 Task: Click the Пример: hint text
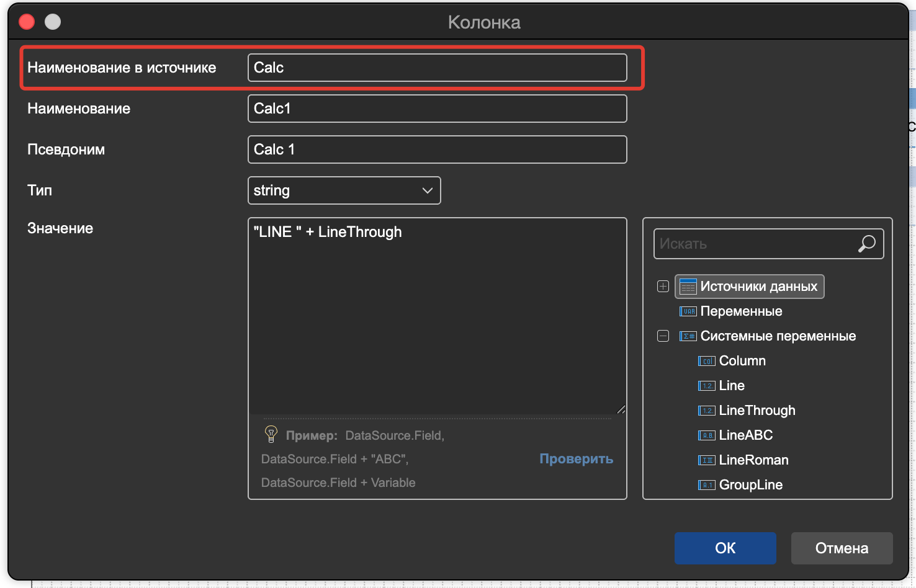[312, 435]
